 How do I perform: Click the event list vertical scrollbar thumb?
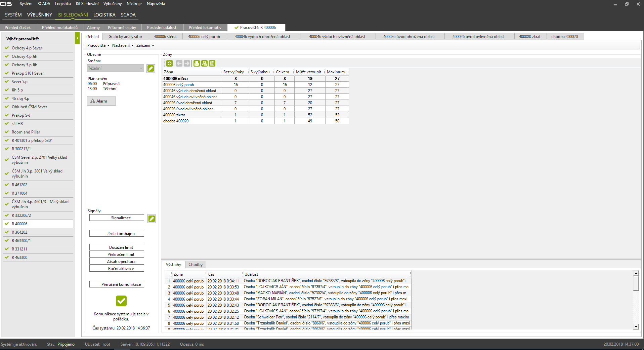click(636, 283)
